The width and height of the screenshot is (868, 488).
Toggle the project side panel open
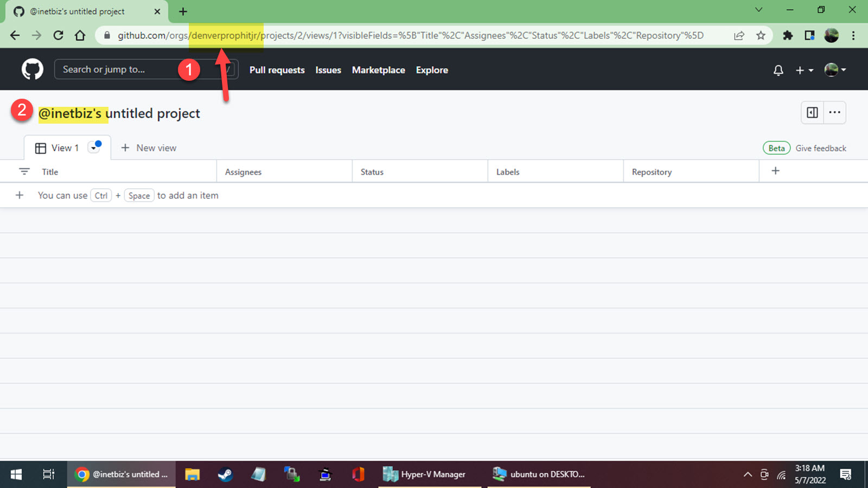click(x=812, y=112)
